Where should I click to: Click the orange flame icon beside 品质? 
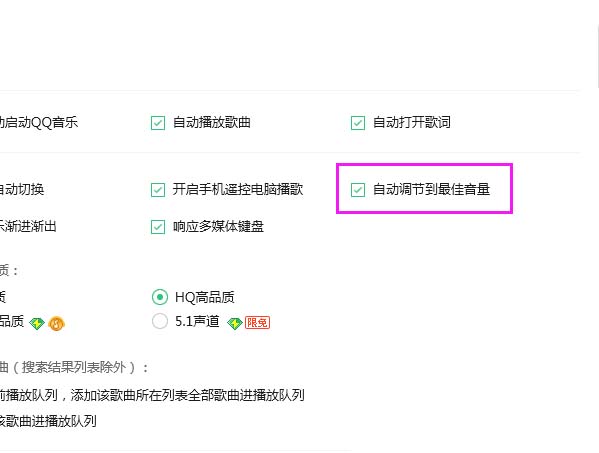pos(57,324)
